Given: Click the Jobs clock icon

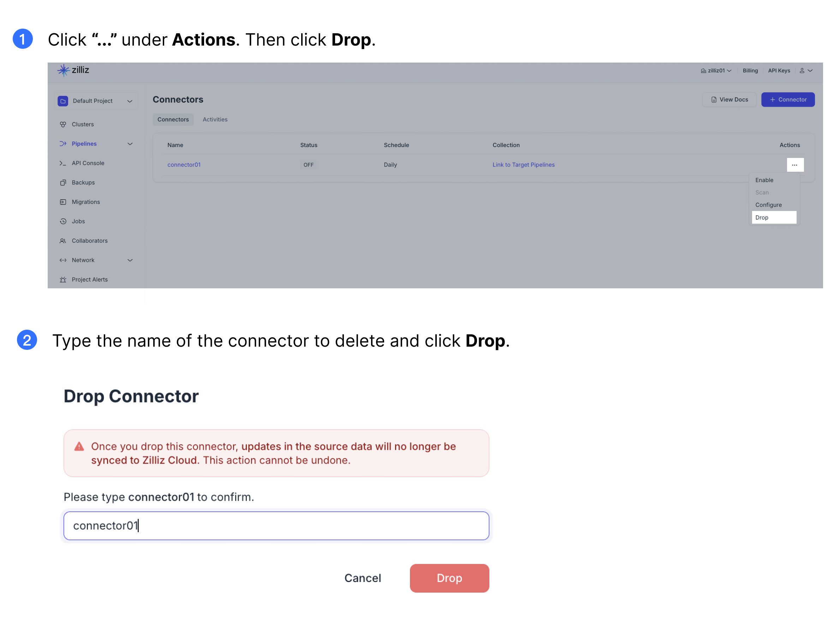Looking at the screenshot, I should (x=63, y=222).
